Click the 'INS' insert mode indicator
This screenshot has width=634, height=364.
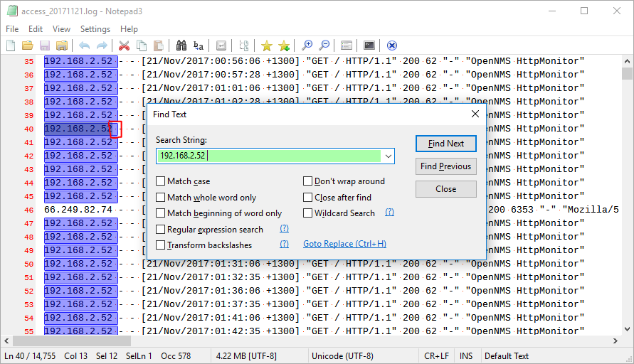[x=466, y=356]
